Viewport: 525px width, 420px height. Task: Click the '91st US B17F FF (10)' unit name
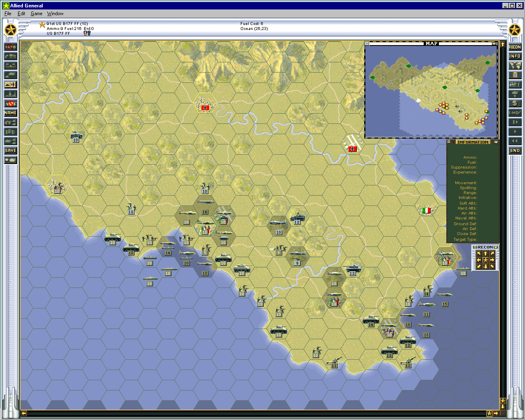(67, 24)
